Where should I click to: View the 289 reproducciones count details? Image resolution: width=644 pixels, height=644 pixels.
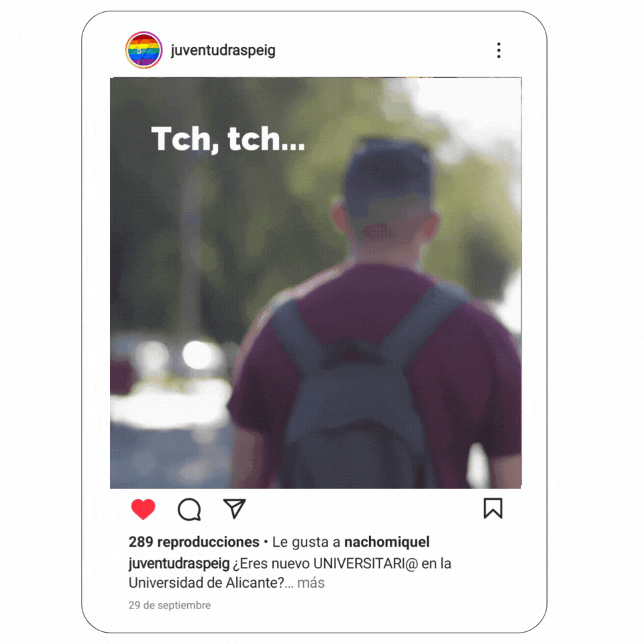[x=194, y=542]
